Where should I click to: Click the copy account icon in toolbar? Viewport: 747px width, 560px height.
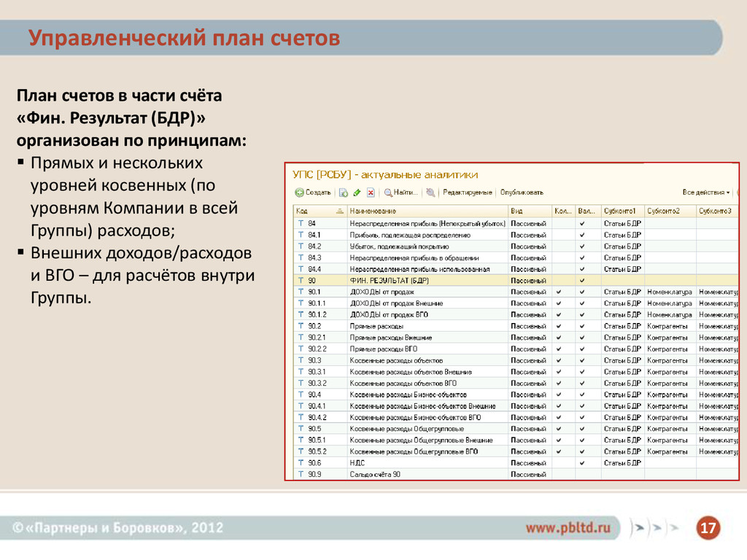[343, 192]
